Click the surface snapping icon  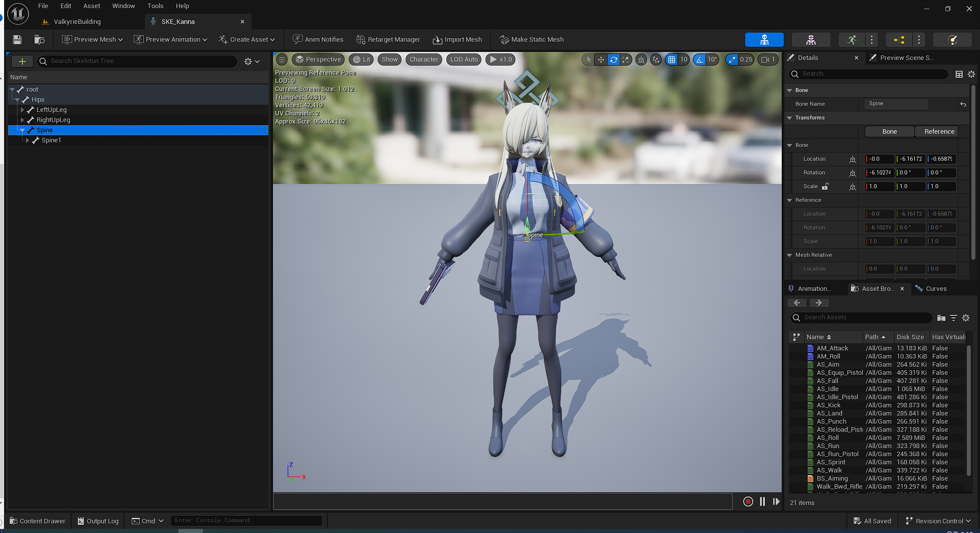pyautogui.click(x=656, y=60)
